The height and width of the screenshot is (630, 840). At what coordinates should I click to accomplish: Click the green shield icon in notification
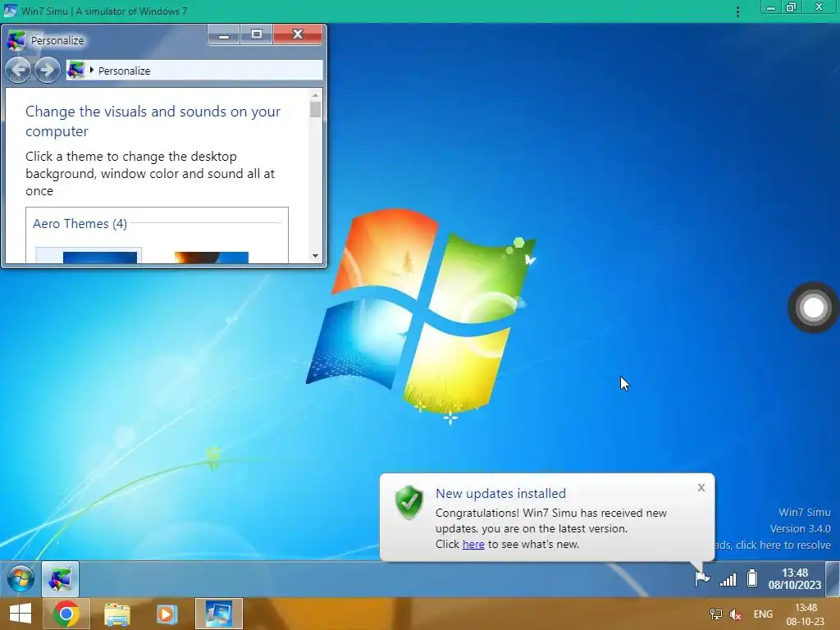point(409,503)
